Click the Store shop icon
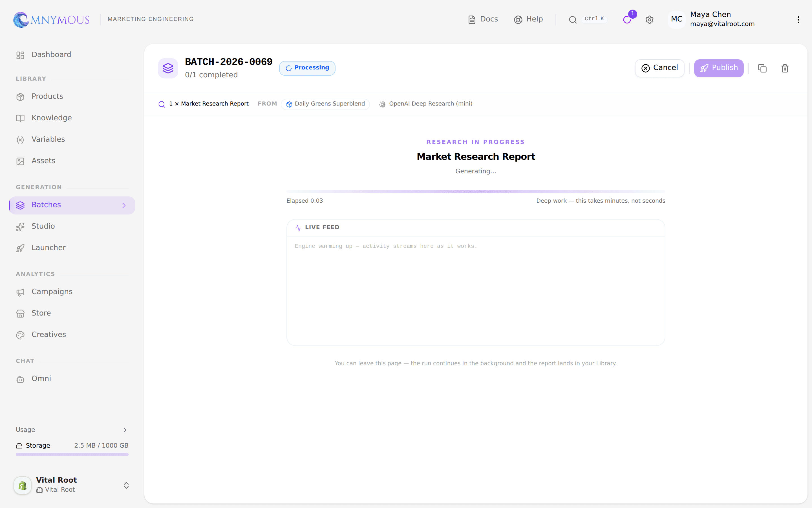Viewport: 812px width, 508px height. click(x=21, y=314)
